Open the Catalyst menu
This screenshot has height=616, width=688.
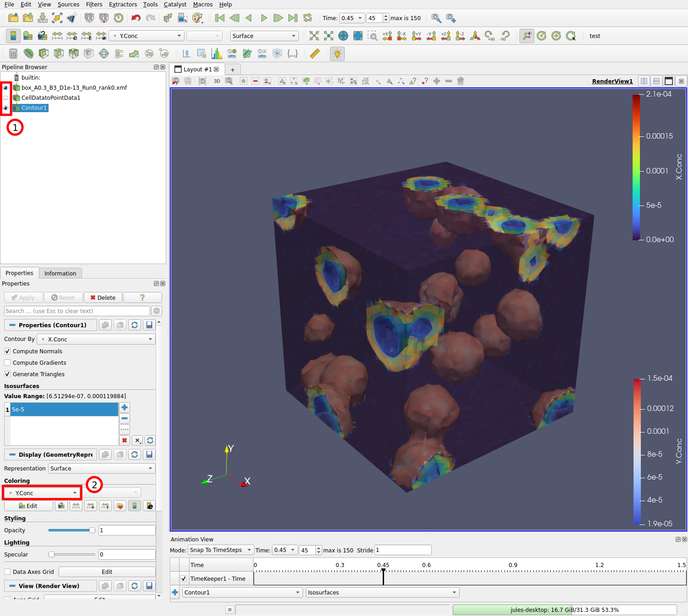pyautogui.click(x=175, y=4)
